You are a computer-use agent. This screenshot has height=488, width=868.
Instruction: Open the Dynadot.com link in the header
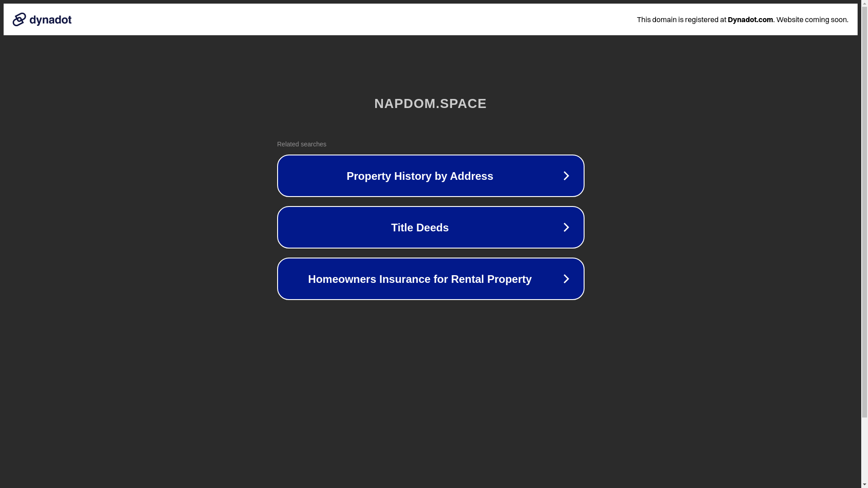pyautogui.click(x=750, y=19)
